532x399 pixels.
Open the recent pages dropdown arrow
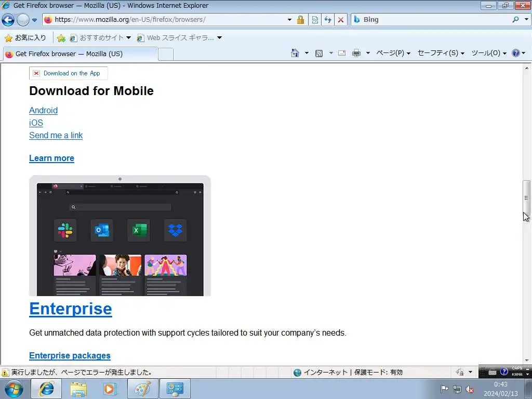pyautogui.click(x=34, y=20)
